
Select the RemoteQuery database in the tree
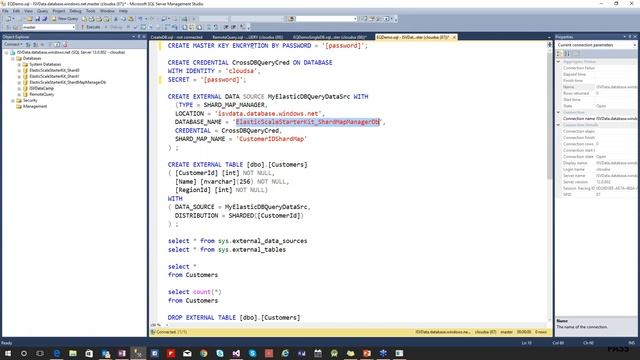42,94
